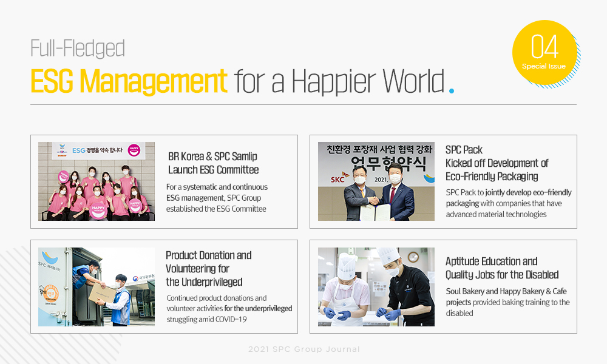Click the Soul Bakery and Happy Bakery description
607x364 pixels.
tap(507, 302)
